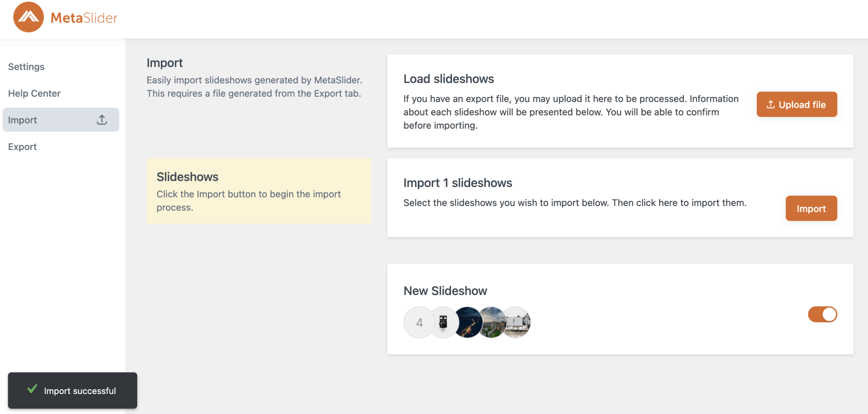Click the MetaSlider round logo icon
This screenshot has width=868, height=414.
(28, 17)
